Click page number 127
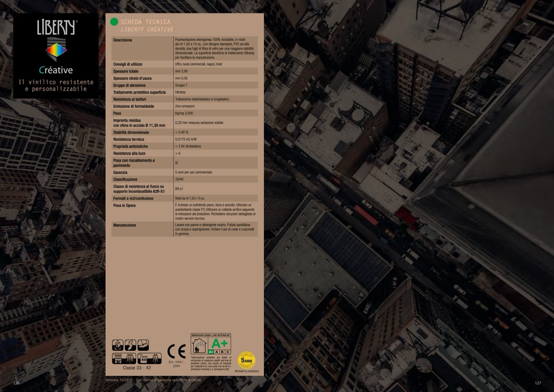Viewport: 554px width, 392px height. pyautogui.click(x=538, y=383)
